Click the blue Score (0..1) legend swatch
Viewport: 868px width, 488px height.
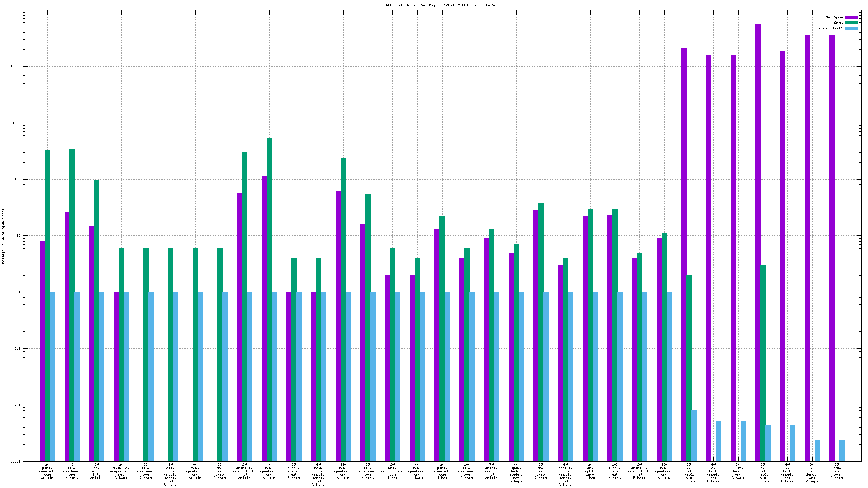coord(851,28)
